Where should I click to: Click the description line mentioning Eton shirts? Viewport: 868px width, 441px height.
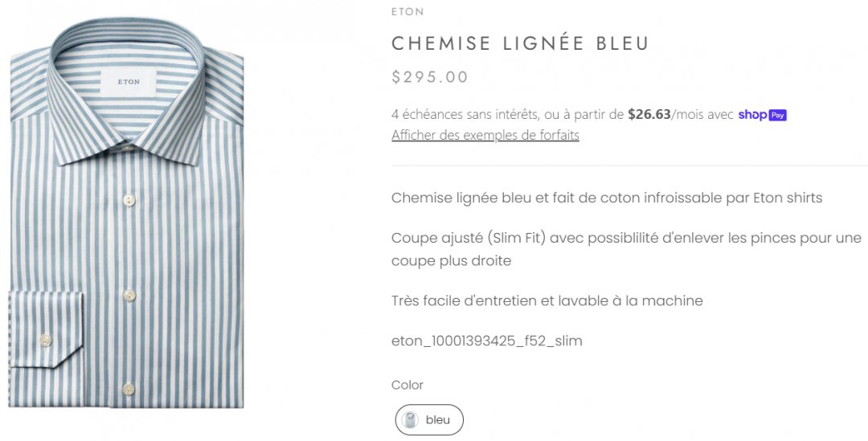click(x=607, y=198)
